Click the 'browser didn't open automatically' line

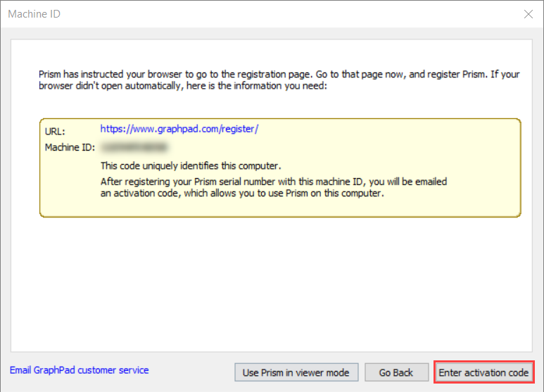pyautogui.click(x=183, y=85)
